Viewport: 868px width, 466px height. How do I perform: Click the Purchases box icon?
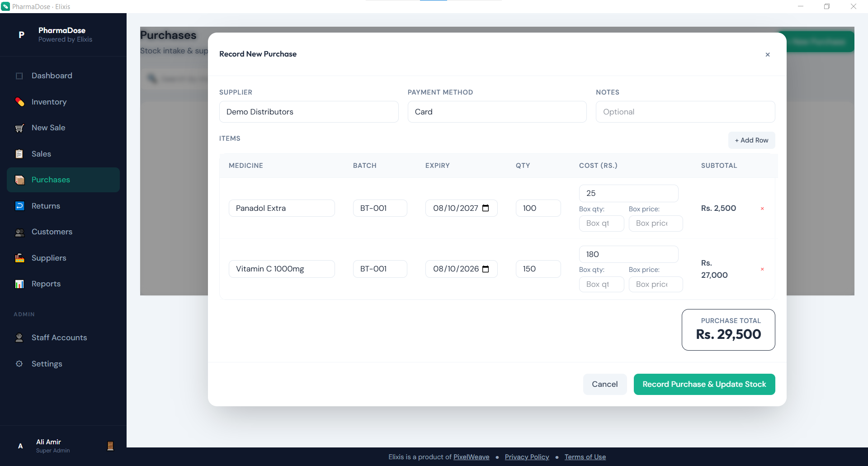(x=19, y=180)
